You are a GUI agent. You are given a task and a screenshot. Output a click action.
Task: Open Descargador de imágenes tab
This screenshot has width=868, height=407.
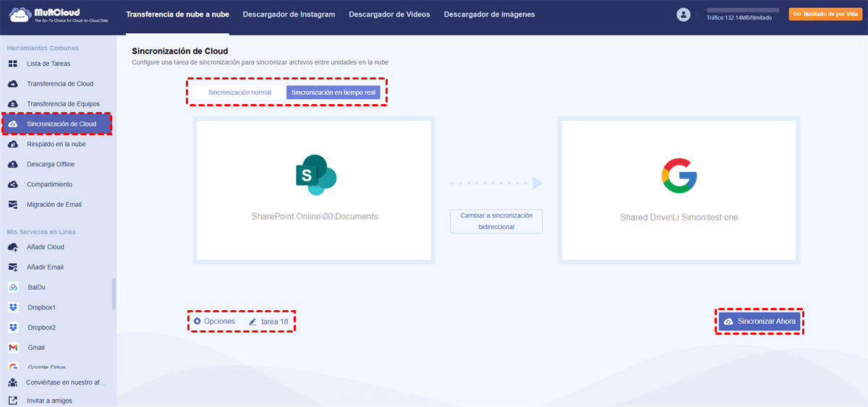coord(490,14)
